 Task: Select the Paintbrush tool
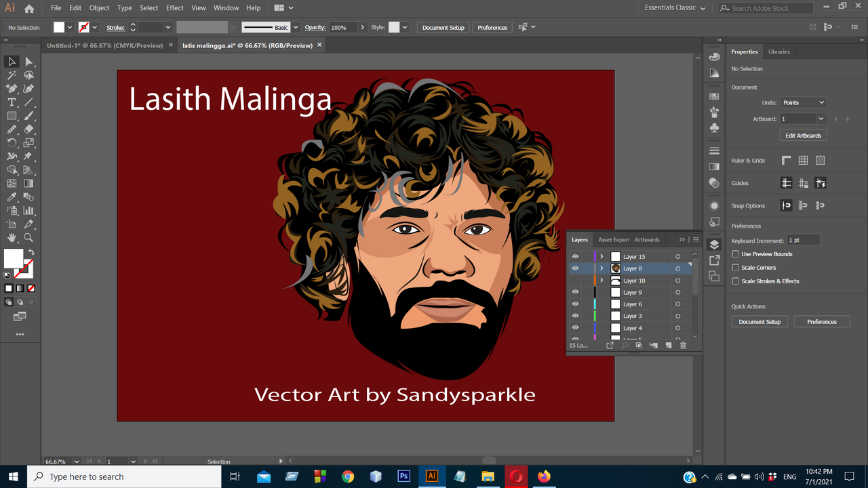coord(28,116)
